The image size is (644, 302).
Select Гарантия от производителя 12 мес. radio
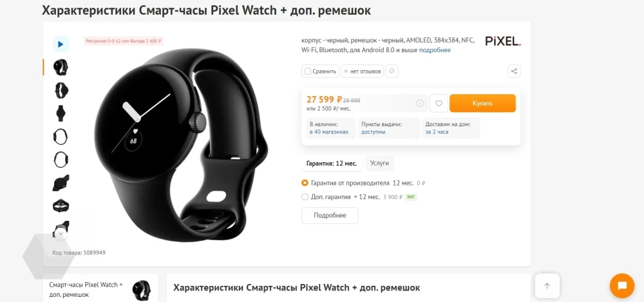(x=305, y=183)
